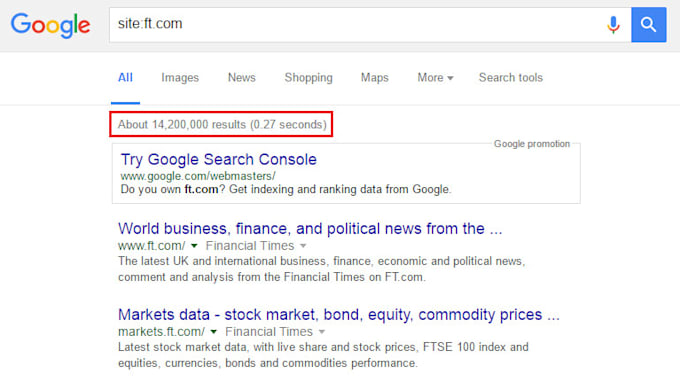Expand green arrow next to markets.ft.com/
Screen dimensions: 680x382
coord(213,332)
